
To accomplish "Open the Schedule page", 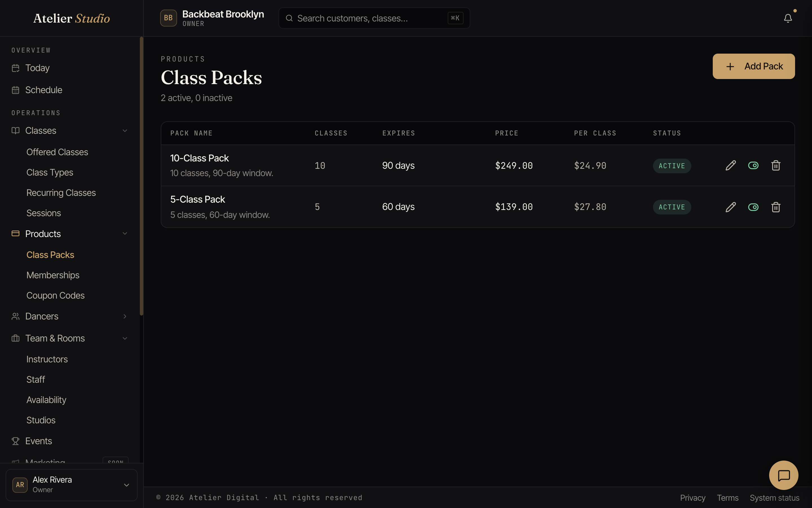I will [44, 90].
